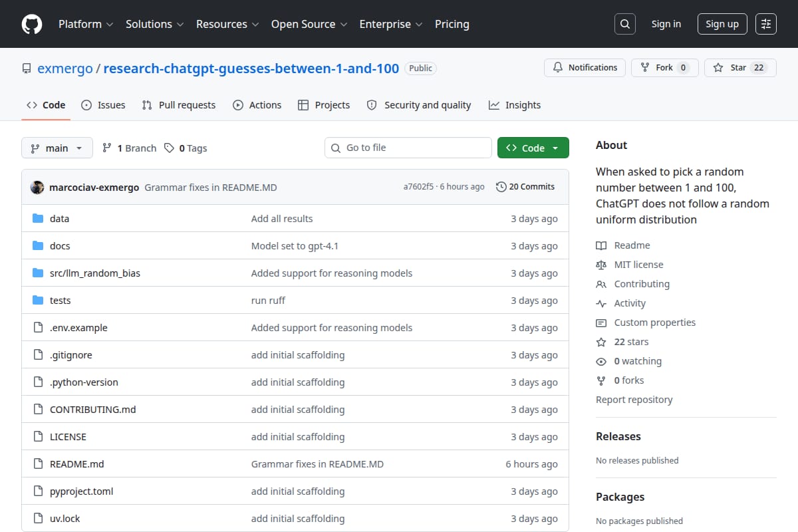The image size is (798, 532).
Task: Click the Readme book icon
Action: [x=601, y=245]
